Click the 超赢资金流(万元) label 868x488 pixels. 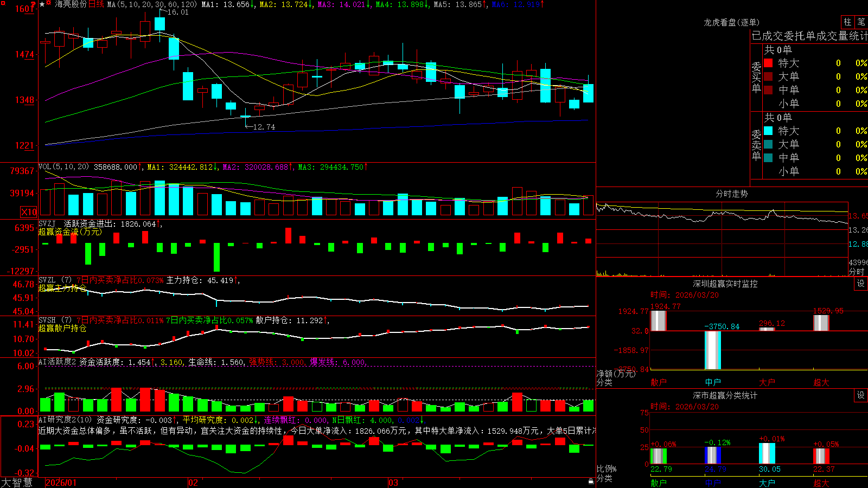pyautogui.click(x=70, y=232)
